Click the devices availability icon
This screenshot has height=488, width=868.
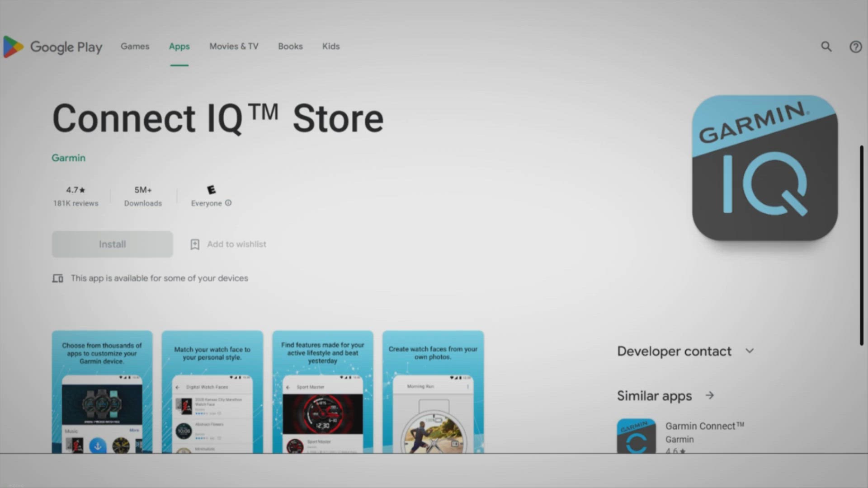[57, 278]
